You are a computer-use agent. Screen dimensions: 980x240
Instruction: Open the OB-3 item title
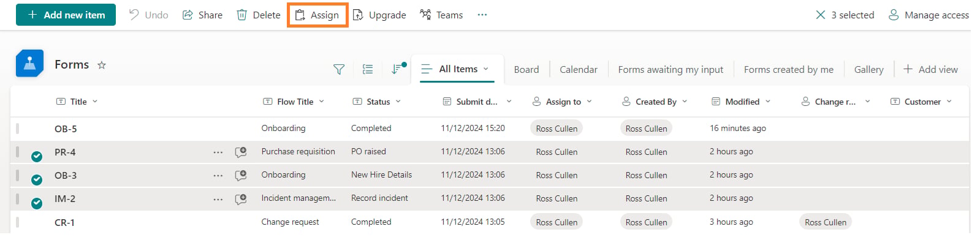tap(66, 176)
